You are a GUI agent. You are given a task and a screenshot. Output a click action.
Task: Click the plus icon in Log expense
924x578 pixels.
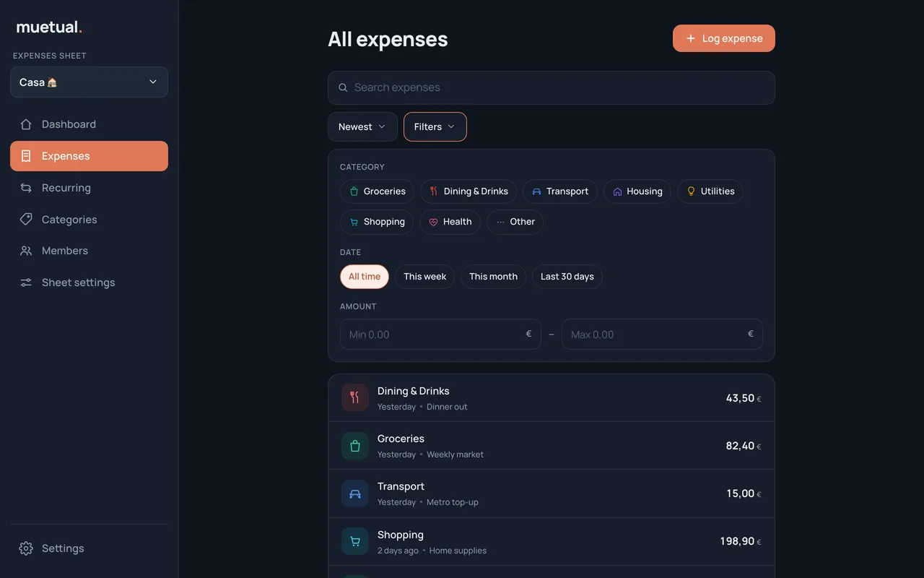click(691, 38)
